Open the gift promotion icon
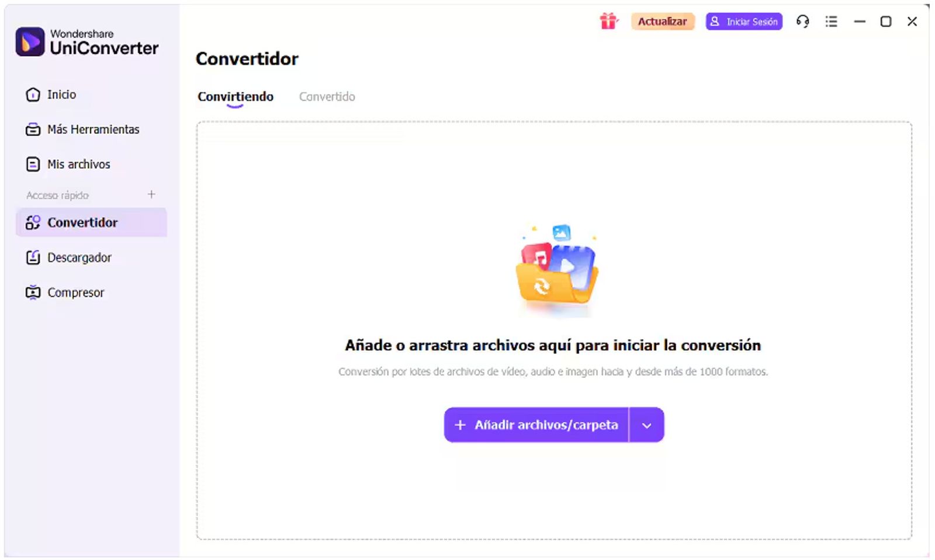The width and height of the screenshot is (935, 560). [x=608, y=22]
